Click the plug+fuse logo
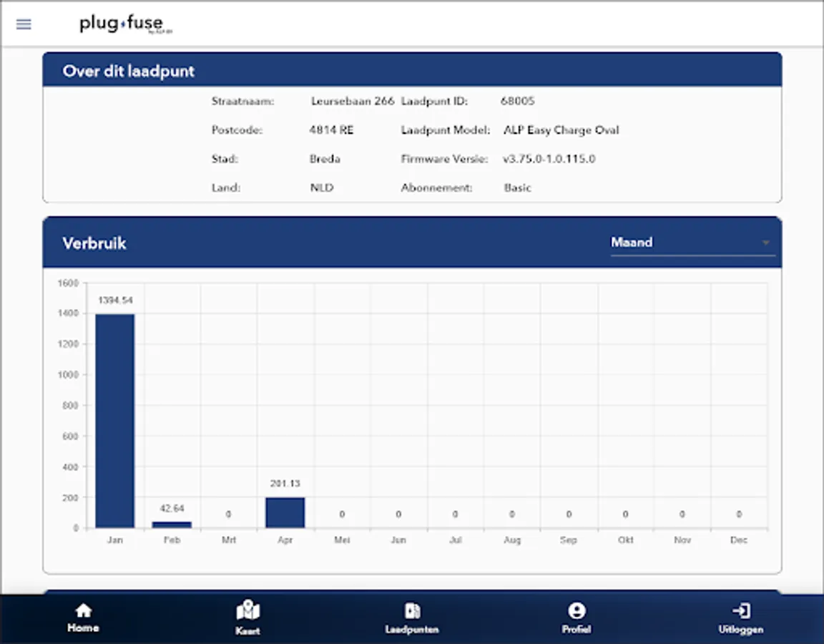Viewport: 824px width, 644px height. pos(126,24)
